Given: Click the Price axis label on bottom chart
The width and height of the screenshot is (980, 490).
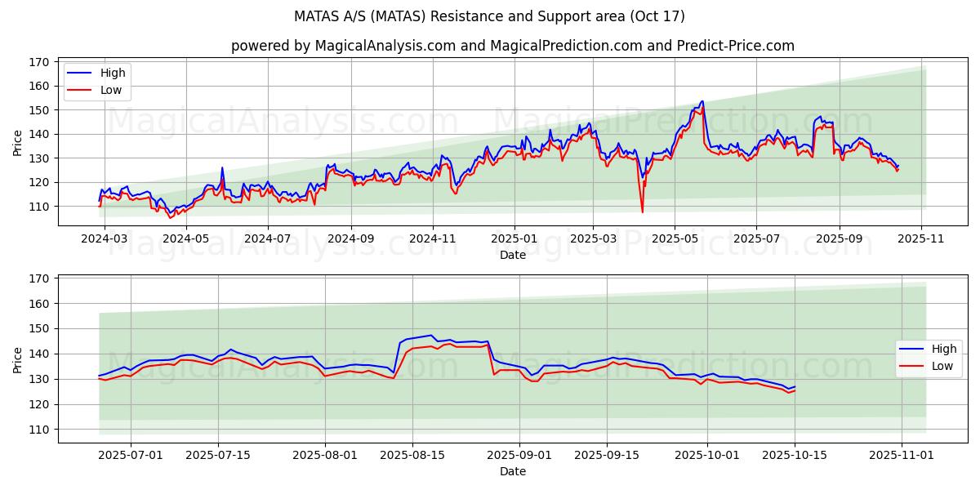Looking at the screenshot, I should click(18, 359).
